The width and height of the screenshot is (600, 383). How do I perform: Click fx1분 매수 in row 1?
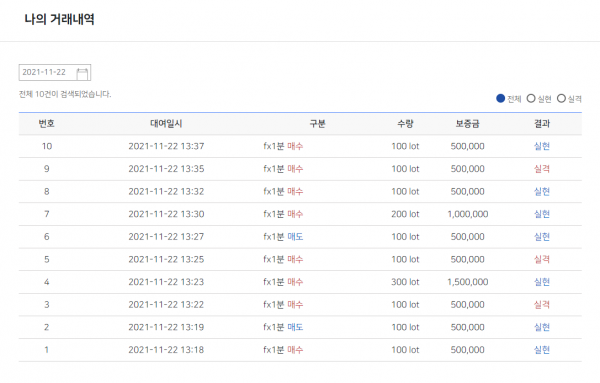[283, 350]
